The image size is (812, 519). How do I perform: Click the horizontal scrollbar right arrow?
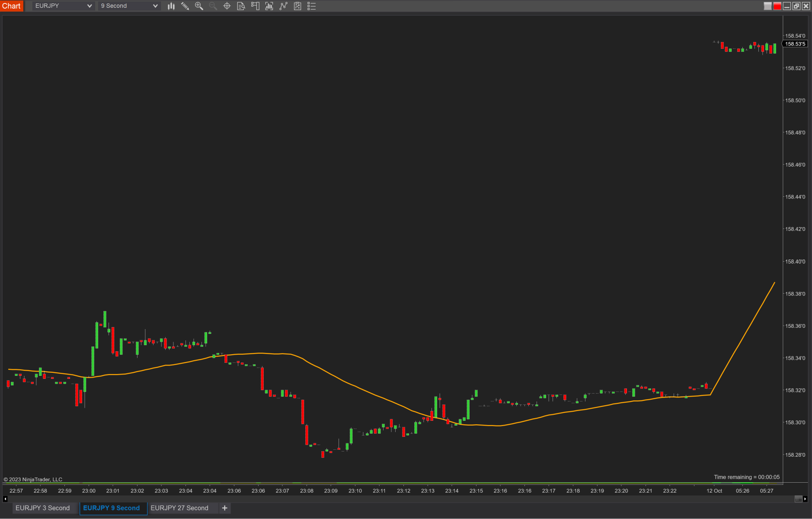[x=805, y=499]
